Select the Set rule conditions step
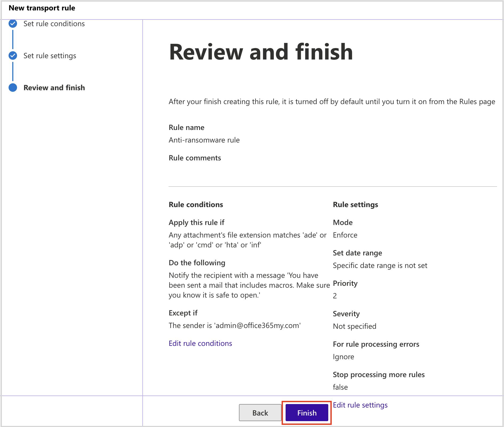 click(54, 24)
